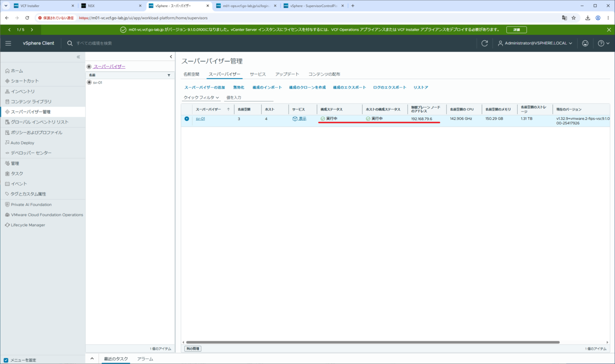Click the horizontal scrollbar of the table

[x=373, y=342]
